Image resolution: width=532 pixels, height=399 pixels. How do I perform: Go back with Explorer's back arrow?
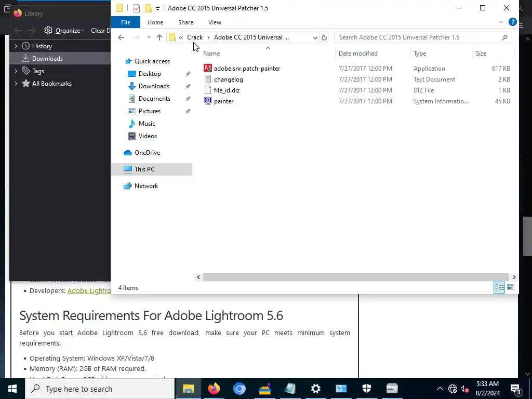tap(121, 37)
